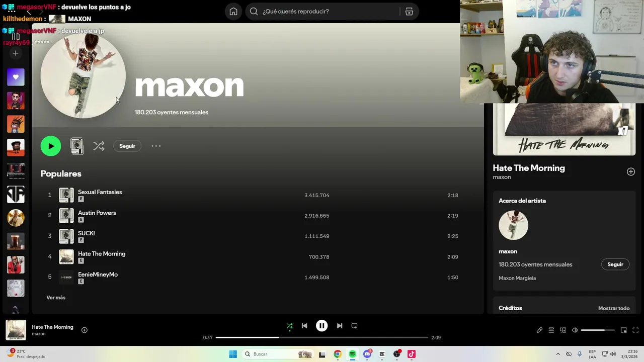Viewport: 644px width, 362px height.
Task: Expand the list with Ver más
Action: pos(56,298)
